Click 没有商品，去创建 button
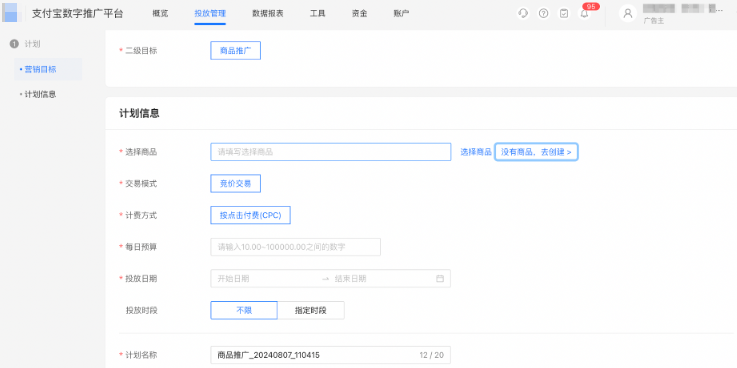Image resolution: width=737 pixels, height=368 pixels. tap(536, 152)
